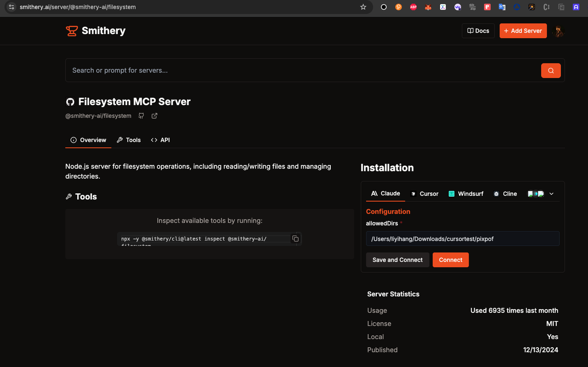This screenshot has height=367, width=588.
Task: Click 'Inspect available tools by running:' text
Action: coord(209,220)
